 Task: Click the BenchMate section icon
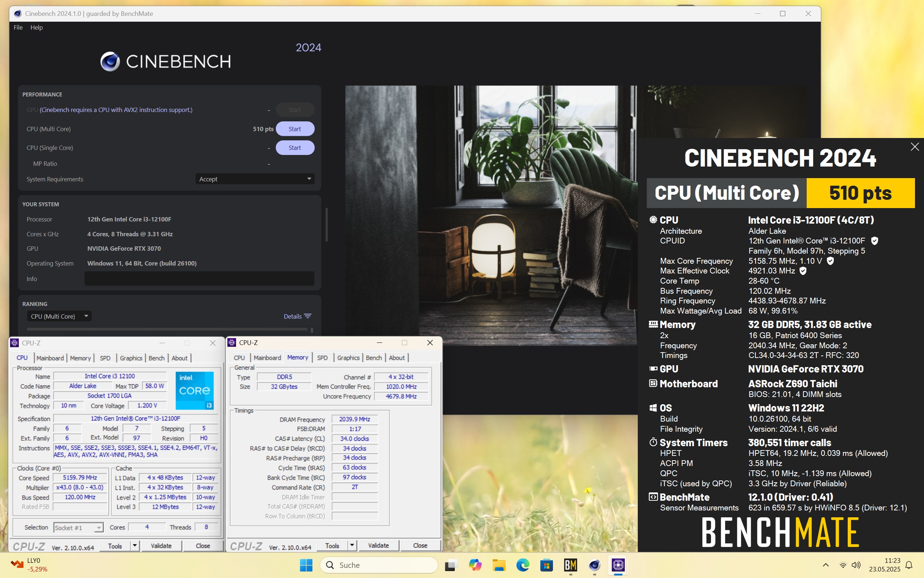pyautogui.click(x=653, y=497)
